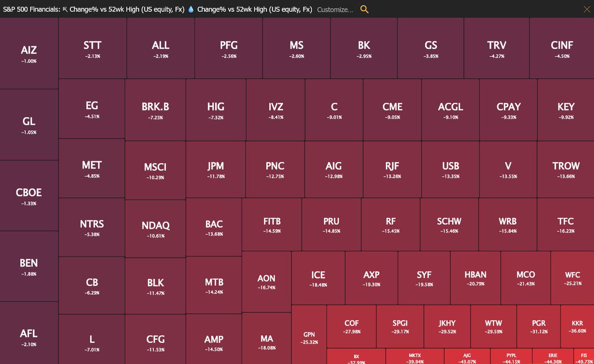This screenshot has width=594, height=364.
Task: Click the MET tile
Action: pyautogui.click(x=92, y=169)
